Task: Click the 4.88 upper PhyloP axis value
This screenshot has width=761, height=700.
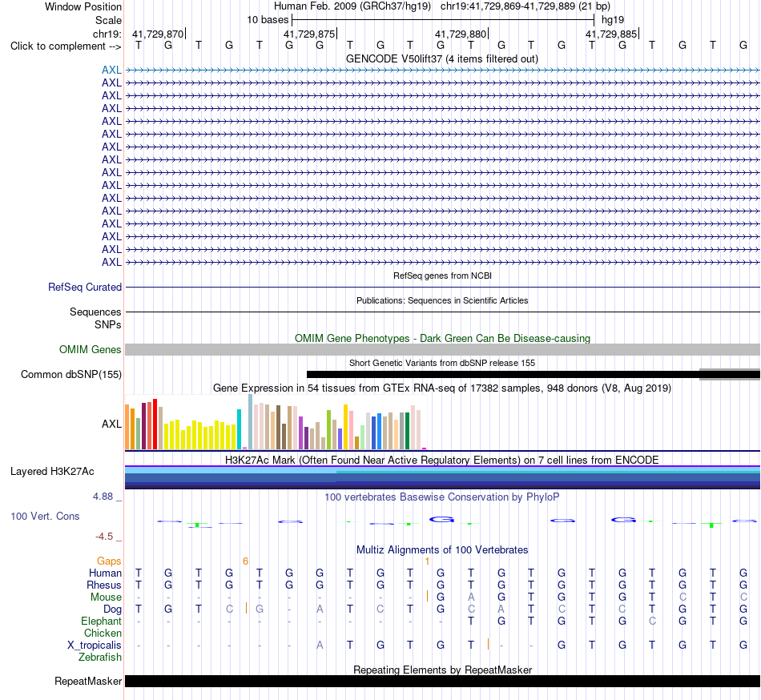Action: pyautogui.click(x=103, y=497)
